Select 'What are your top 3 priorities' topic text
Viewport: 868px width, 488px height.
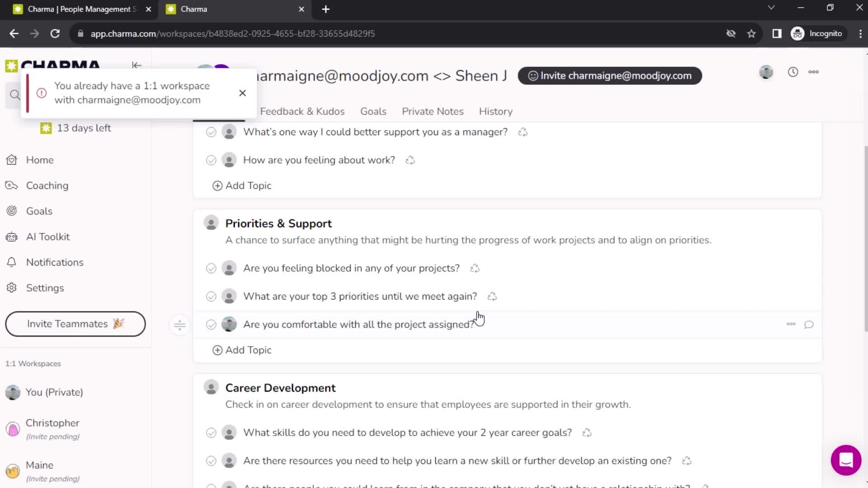pyautogui.click(x=360, y=296)
